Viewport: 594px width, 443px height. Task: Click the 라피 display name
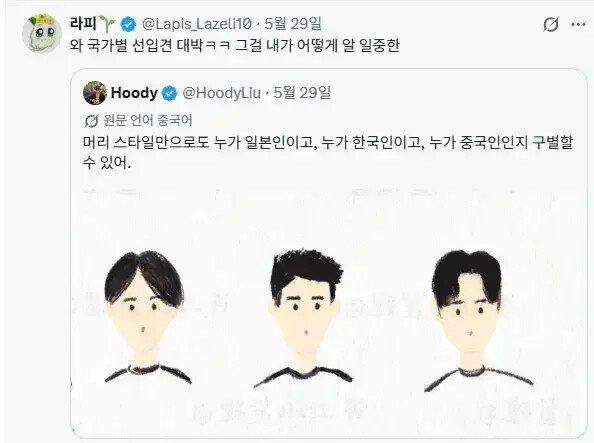point(83,23)
